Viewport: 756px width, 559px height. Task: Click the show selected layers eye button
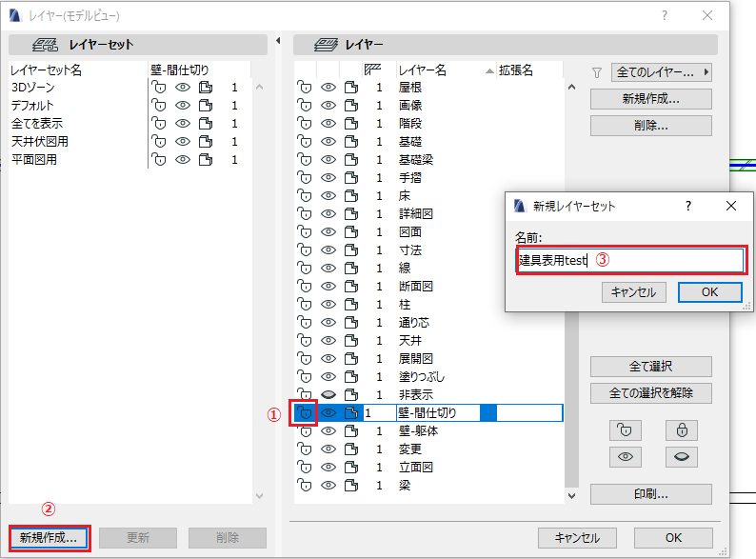tap(626, 457)
